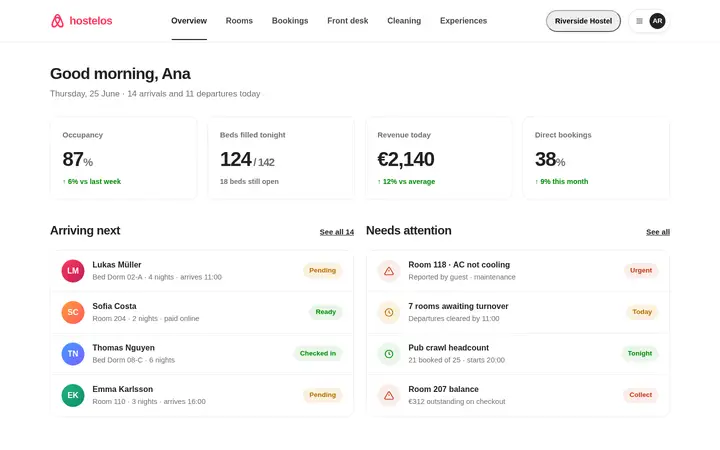Switch to the Overview tab

pos(189,21)
